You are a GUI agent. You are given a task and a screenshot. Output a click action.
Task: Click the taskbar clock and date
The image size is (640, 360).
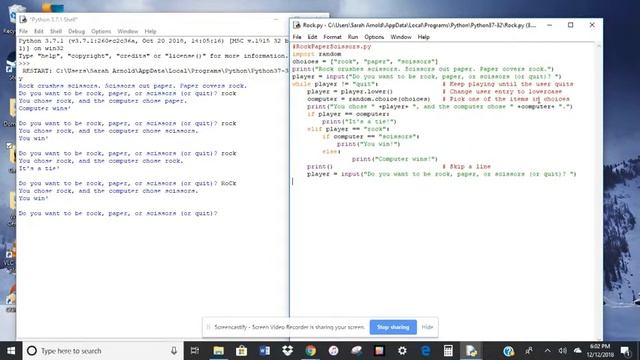[x=600, y=351]
